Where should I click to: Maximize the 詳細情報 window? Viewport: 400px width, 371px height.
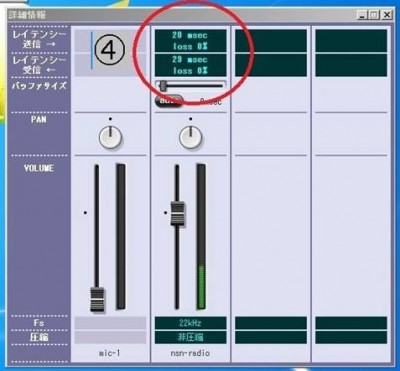click(x=374, y=15)
